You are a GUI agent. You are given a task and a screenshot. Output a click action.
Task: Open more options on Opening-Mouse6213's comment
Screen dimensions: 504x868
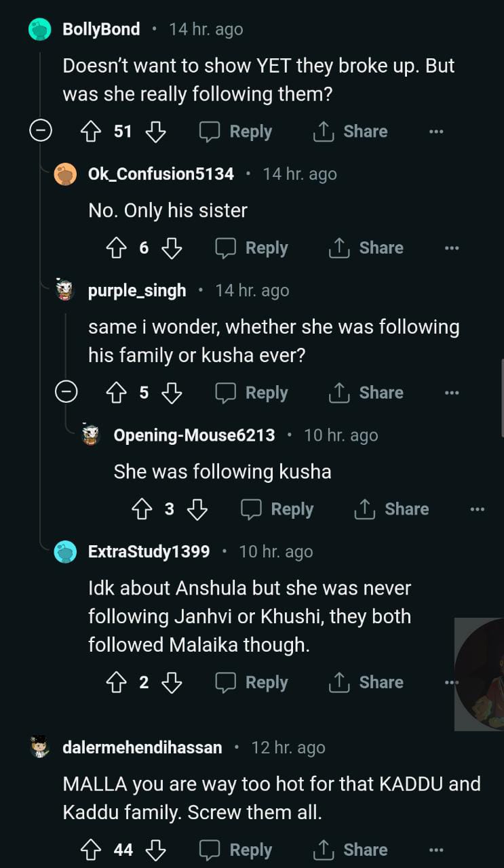(478, 509)
